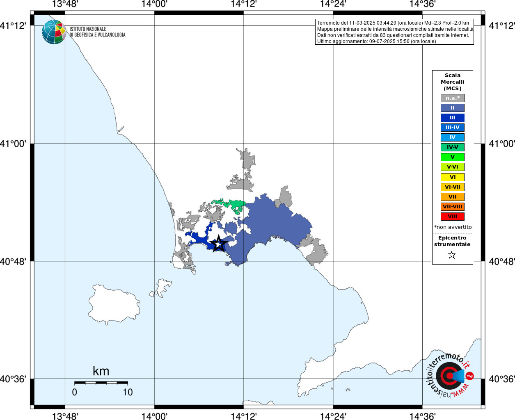Click 'ISTITUTO NAZIONALE DI GEOFISICA E VULCANOLOGIA' text
The image size is (515, 420).
[x=97, y=32]
